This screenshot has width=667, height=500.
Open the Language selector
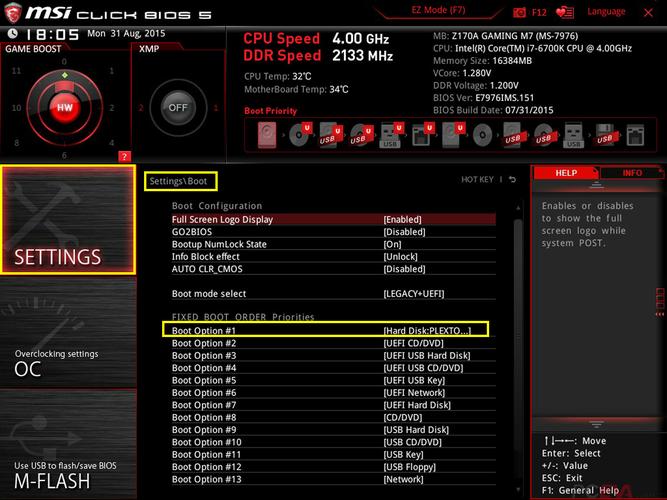coord(606,11)
